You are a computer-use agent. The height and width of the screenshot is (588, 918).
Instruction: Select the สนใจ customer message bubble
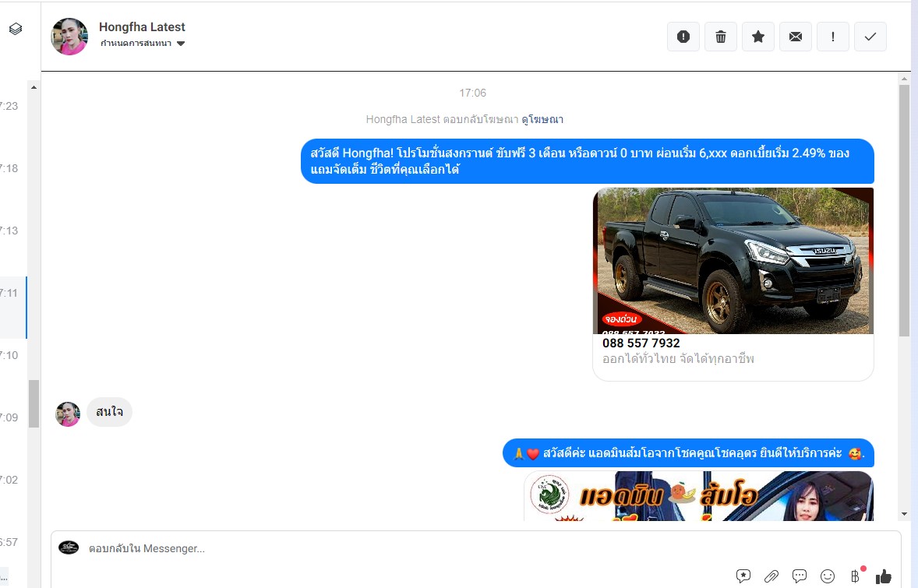pyautogui.click(x=109, y=412)
